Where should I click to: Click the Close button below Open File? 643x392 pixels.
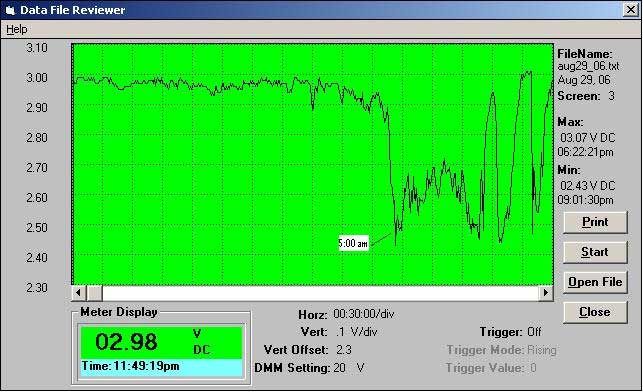[595, 312]
